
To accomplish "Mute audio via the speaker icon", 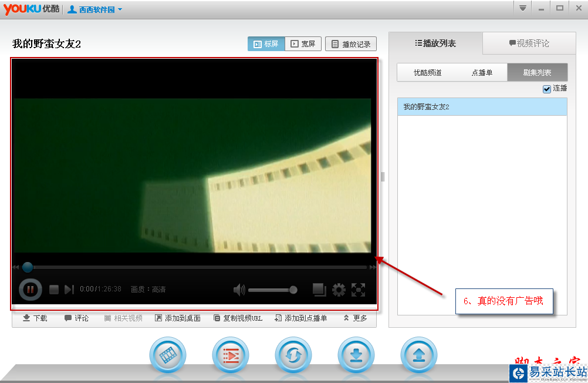I will pyautogui.click(x=239, y=290).
